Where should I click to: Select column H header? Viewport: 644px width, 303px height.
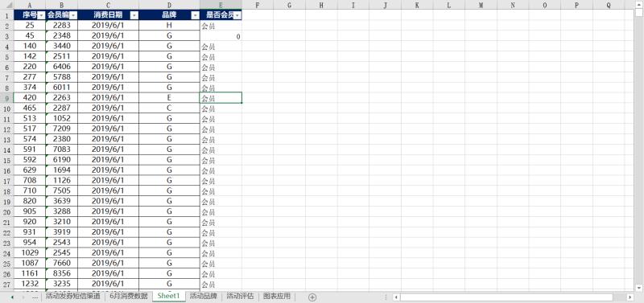[321, 5]
